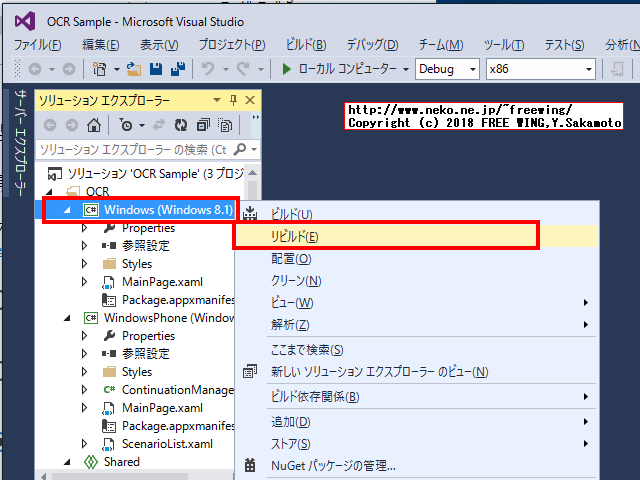
Task: Click Solution Explorer Forward button
Action: (x=72, y=125)
